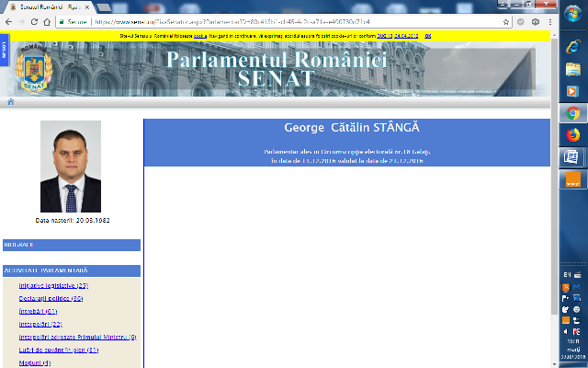
Task: Click the gray circular extension icon
Action: coord(521,22)
